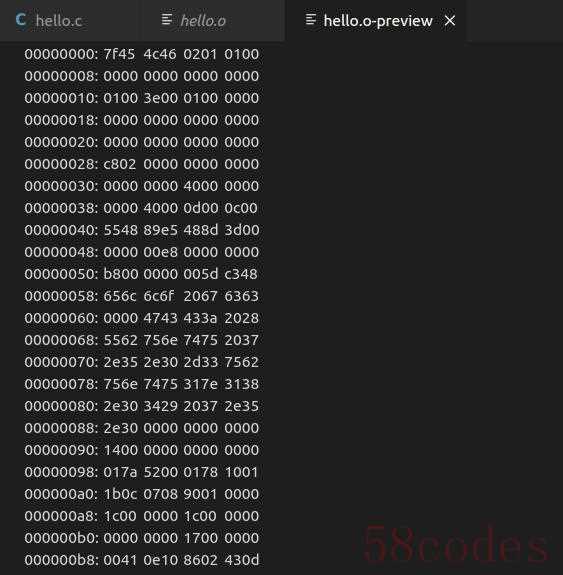Viewport: 563px width, 575px height.
Task: Place cursor on 7f45 ELF magic bytes
Action: click(119, 54)
